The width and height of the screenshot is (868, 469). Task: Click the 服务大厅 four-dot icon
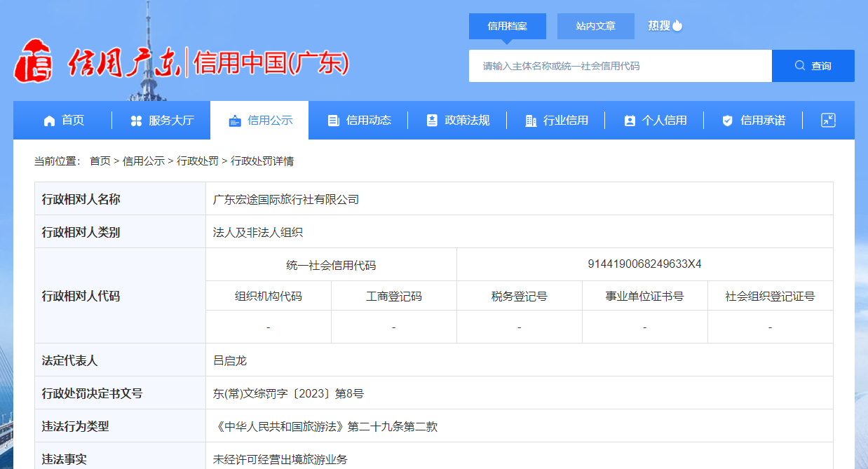(136, 121)
